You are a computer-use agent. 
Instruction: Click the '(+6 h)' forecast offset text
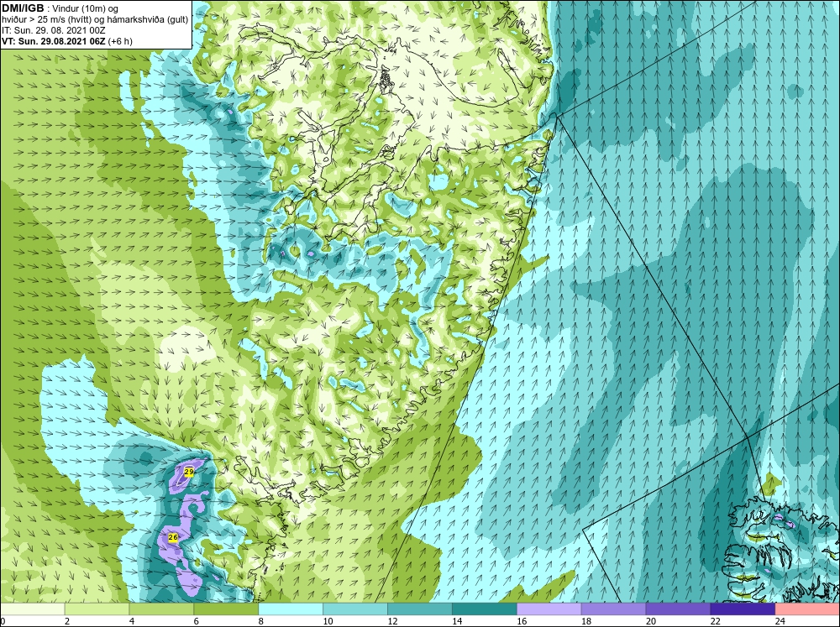(121, 41)
